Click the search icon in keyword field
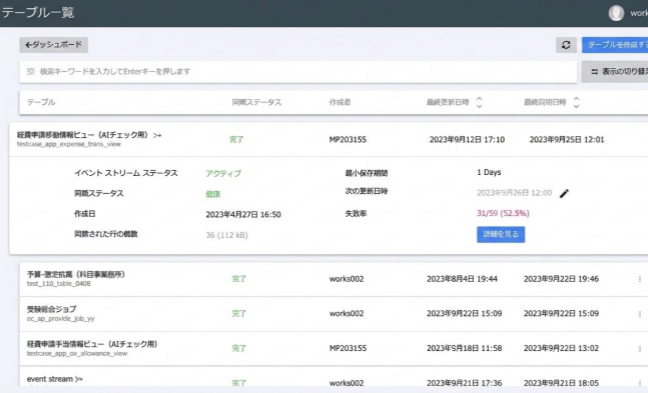The height and width of the screenshot is (393, 648). [31, 71]
